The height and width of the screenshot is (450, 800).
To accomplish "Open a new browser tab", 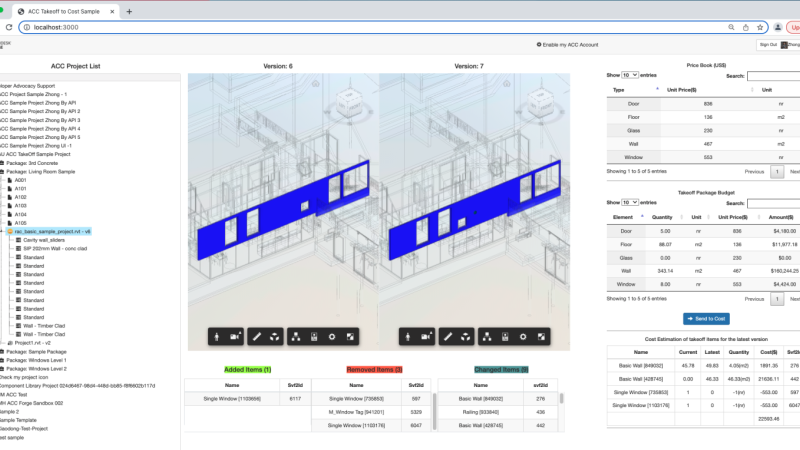I will (129, 11).
